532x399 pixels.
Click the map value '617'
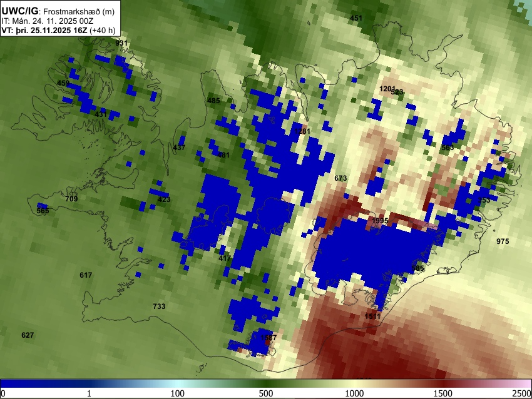click(86, 275)
